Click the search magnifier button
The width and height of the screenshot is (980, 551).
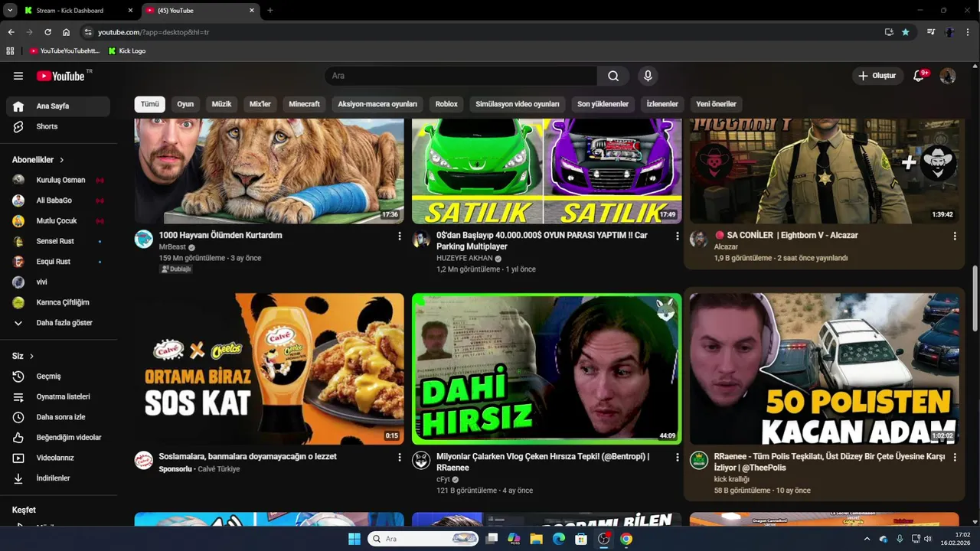click(x=613, y=76)
